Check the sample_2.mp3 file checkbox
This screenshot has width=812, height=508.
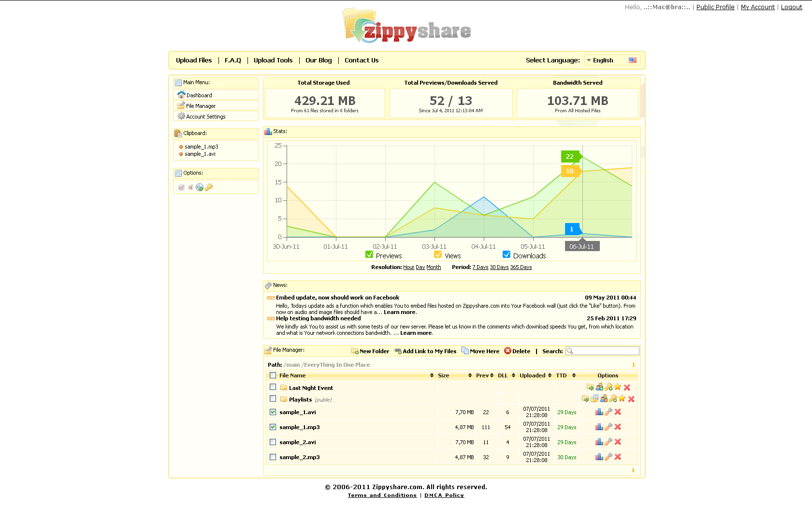pos(273,457)
